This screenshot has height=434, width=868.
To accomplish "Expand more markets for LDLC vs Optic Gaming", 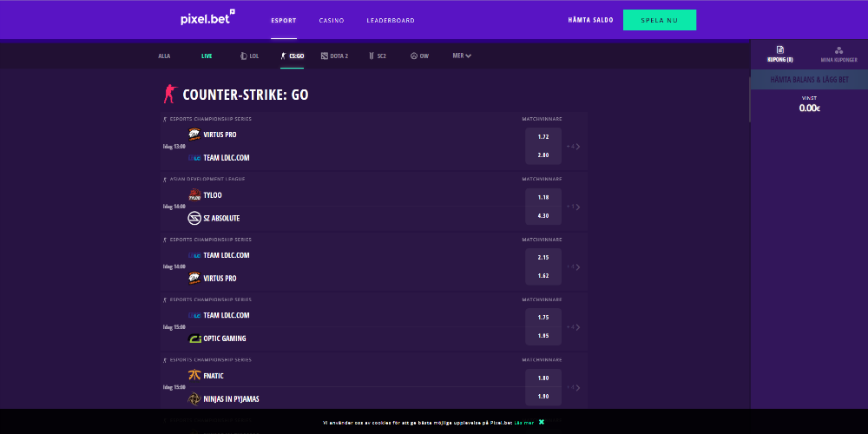I will 574,327.
